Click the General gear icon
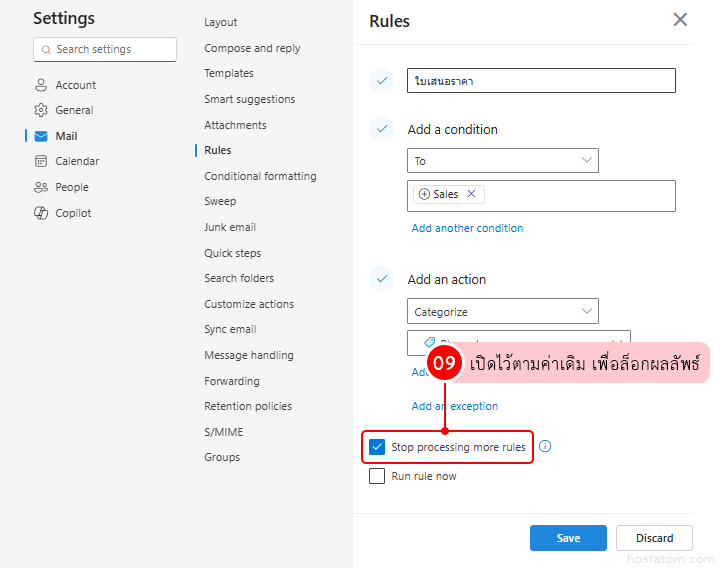This screenshot has height=568, width=720. pos(41,110)
